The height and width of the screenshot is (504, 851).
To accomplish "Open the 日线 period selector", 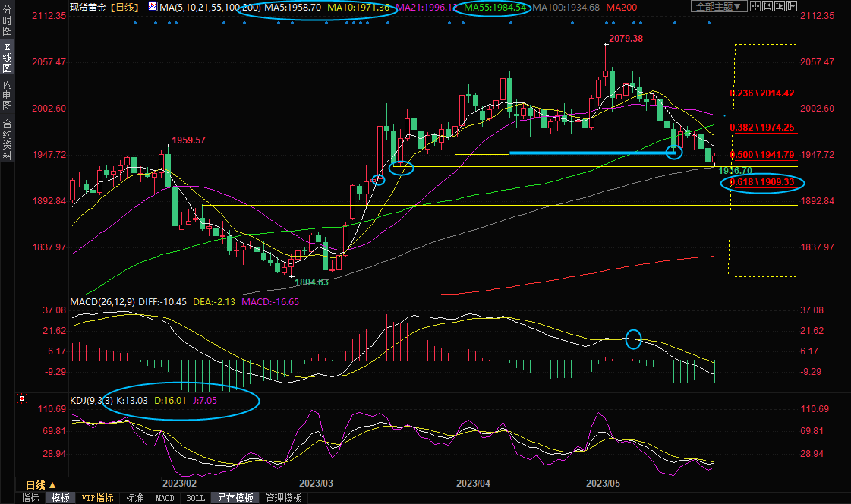I will (x=40, y=485).
